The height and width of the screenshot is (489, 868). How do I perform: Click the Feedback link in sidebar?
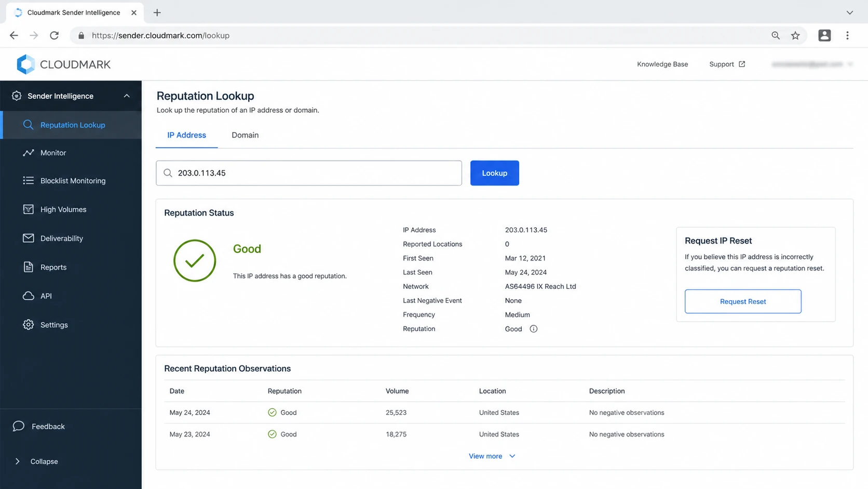pyautogui.click(x=48, y=427)
